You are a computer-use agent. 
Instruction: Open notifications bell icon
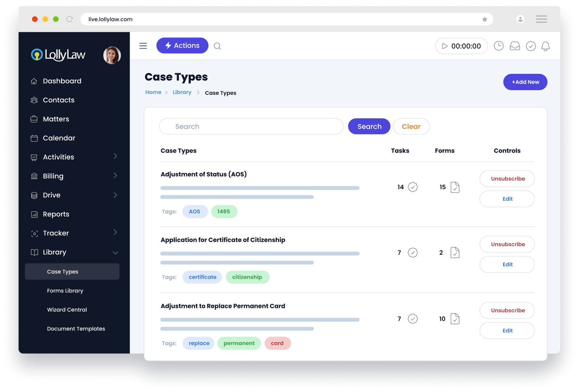[x=545, y=46]
